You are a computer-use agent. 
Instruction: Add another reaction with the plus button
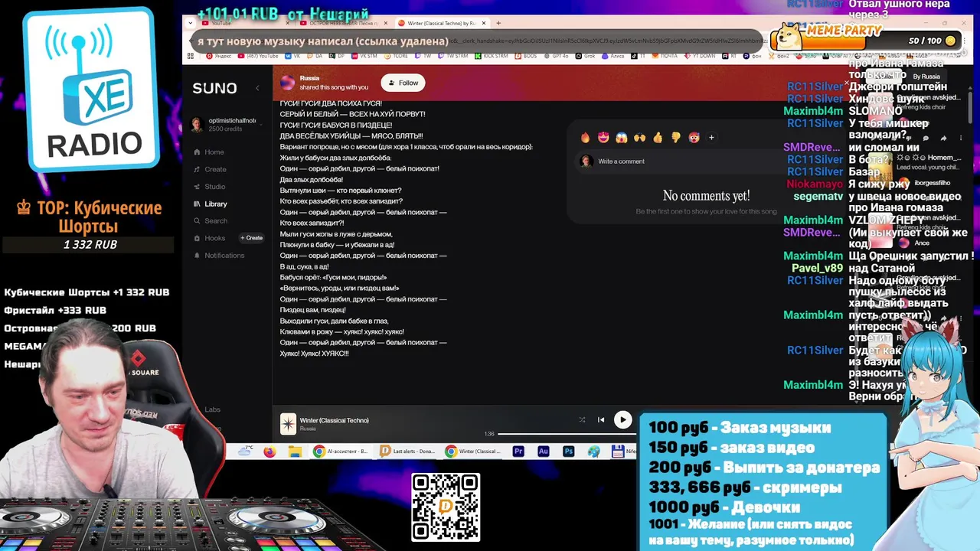click(711, 138)
